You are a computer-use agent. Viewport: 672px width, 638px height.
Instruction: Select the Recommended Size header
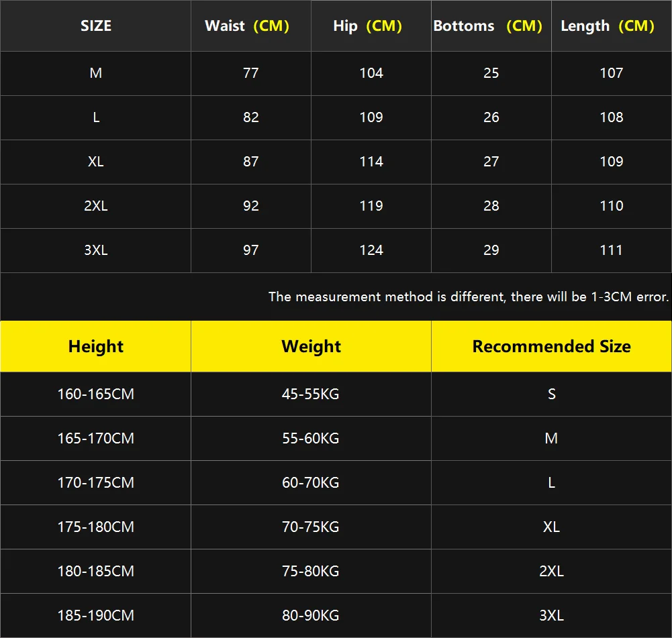coord(552,346)
